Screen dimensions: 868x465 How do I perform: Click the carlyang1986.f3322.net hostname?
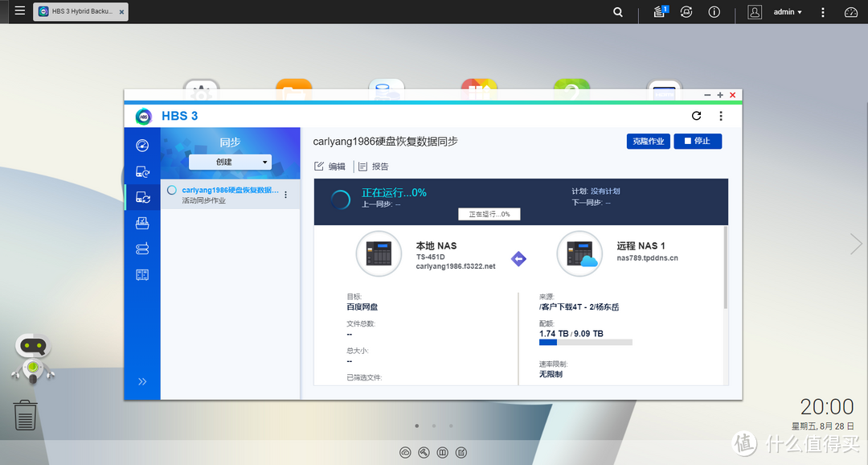(x=456, y=266)
